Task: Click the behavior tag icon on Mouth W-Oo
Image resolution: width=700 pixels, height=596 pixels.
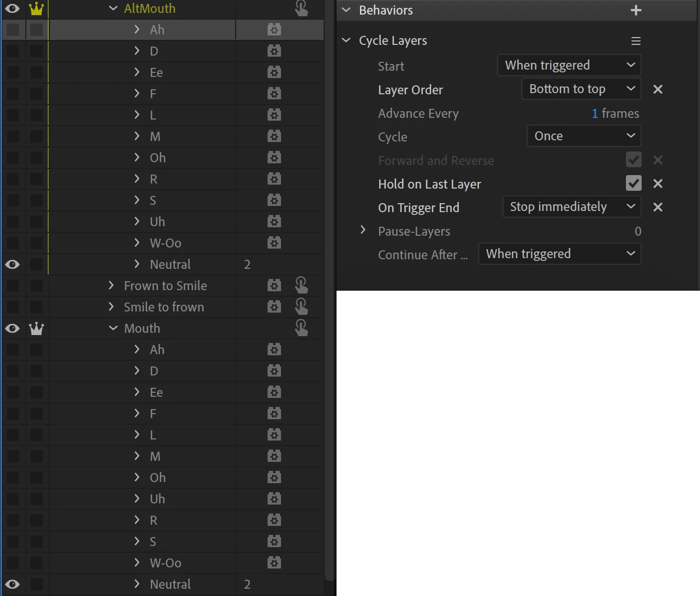Action: tap(274, 563)
